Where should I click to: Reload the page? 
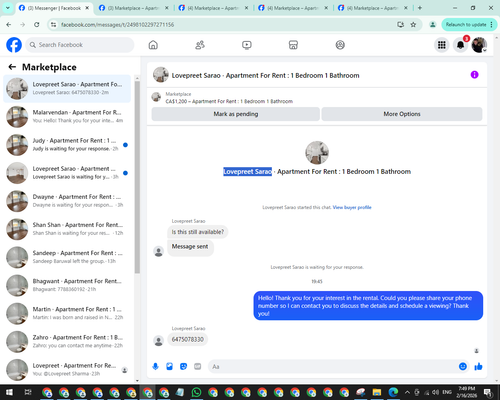37,25
